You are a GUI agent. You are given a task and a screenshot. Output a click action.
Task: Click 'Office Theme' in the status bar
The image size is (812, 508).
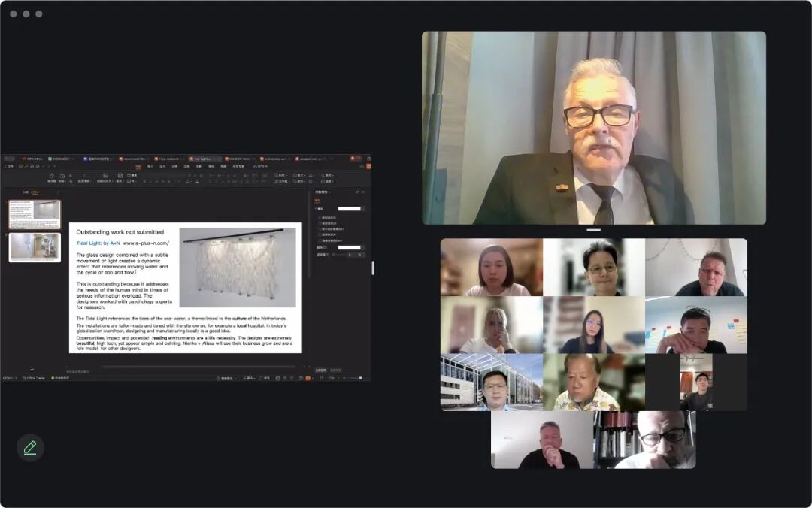(x=35, y=378)
